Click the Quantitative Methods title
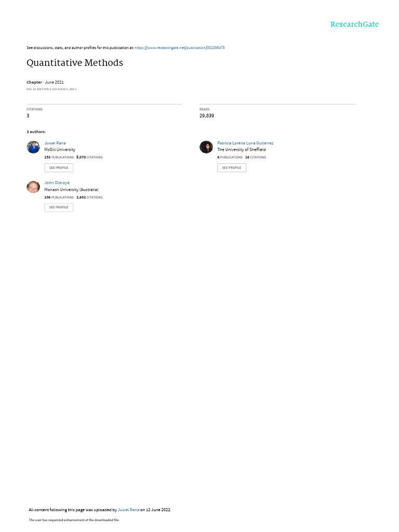 (75, 63)
